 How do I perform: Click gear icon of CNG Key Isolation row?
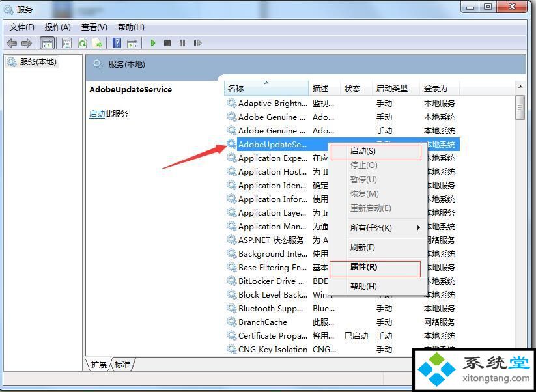tap(232, 349)
